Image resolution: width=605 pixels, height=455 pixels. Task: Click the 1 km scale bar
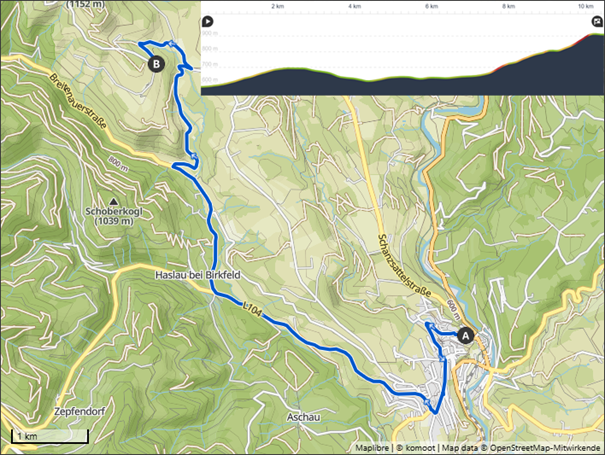point(49,436)
